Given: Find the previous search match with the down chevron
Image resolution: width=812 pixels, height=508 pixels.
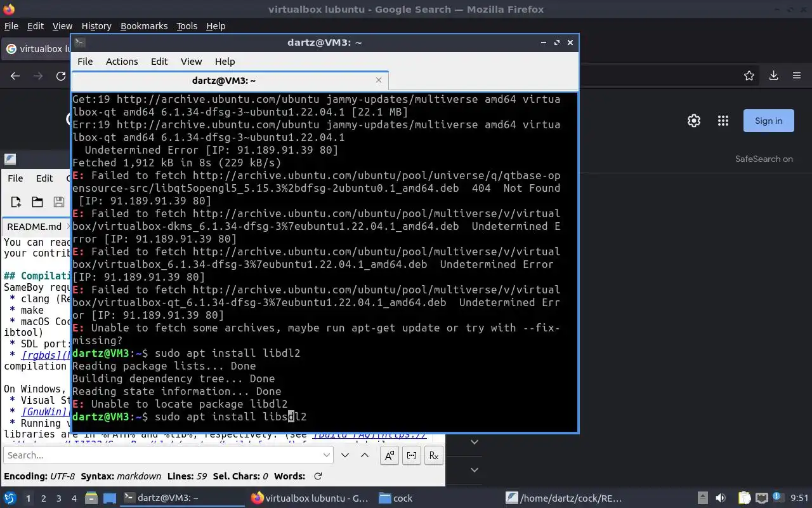Looking at the screenshot, I should click(x=345, y=455).
